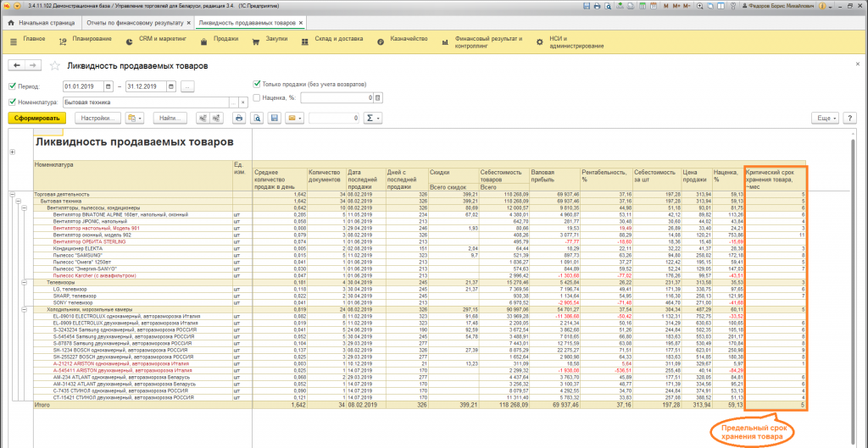The width and height of the screenshot is (868, 448).
Task: Open print preview with magnifier icon
Action: click(257, 118)
